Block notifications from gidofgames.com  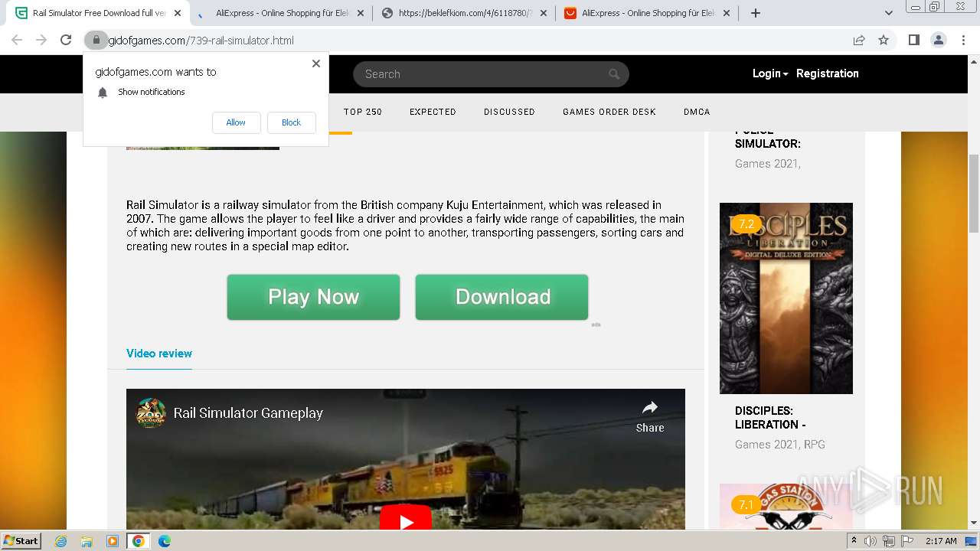click(x=291, y=122)
